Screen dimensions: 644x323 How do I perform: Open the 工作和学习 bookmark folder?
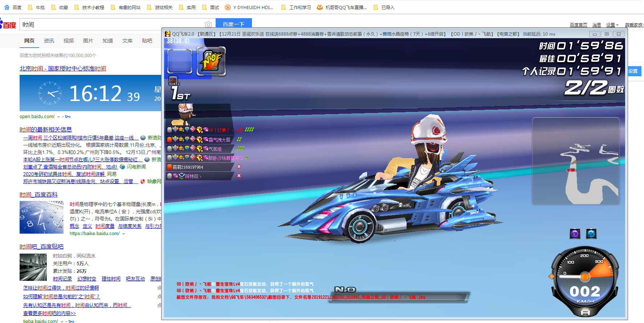[296, 7]
